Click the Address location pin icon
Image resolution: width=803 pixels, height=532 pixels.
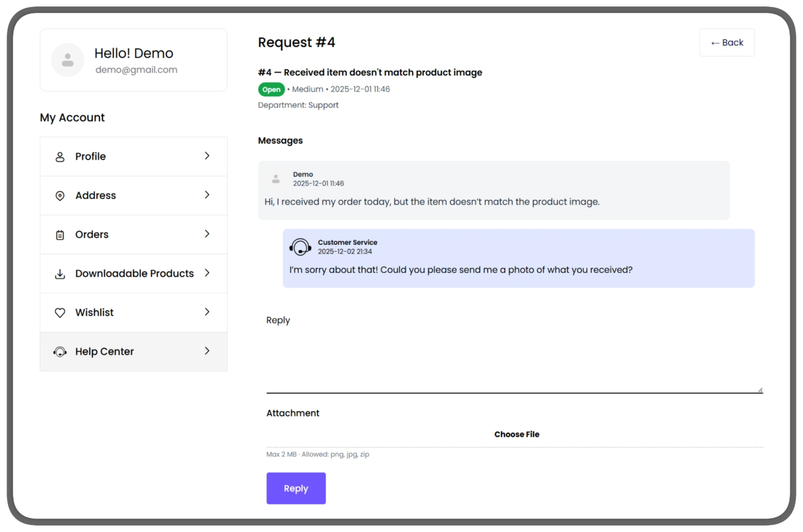60,196
